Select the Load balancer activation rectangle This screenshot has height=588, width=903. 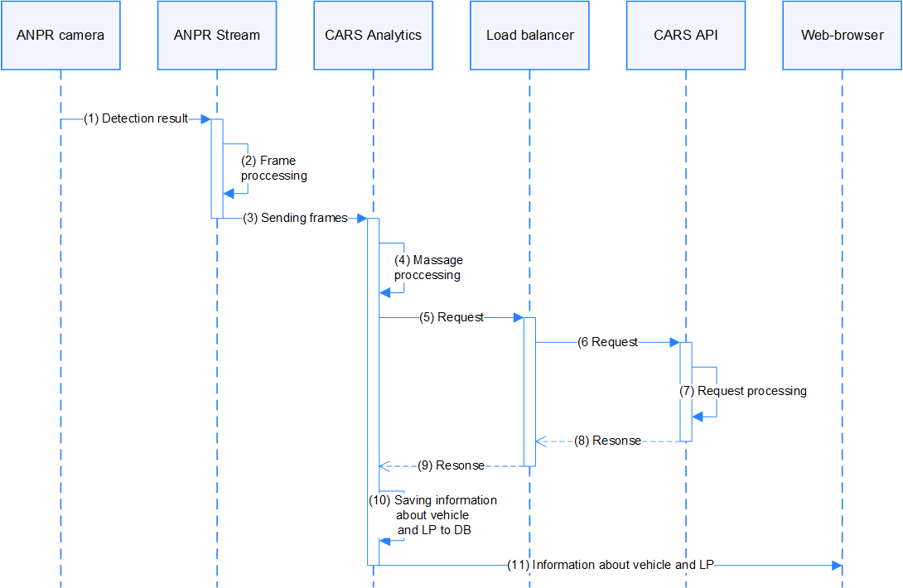[x=529, y=389]
